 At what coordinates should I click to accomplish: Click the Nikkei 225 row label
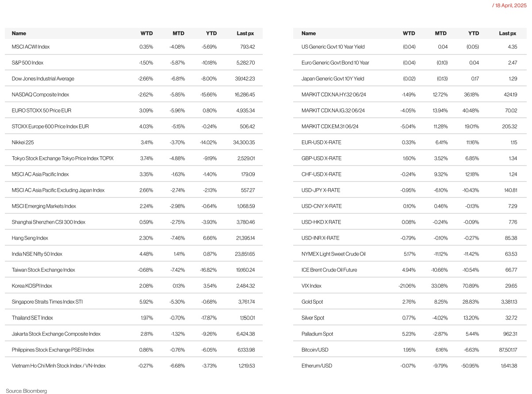[21, 143]
